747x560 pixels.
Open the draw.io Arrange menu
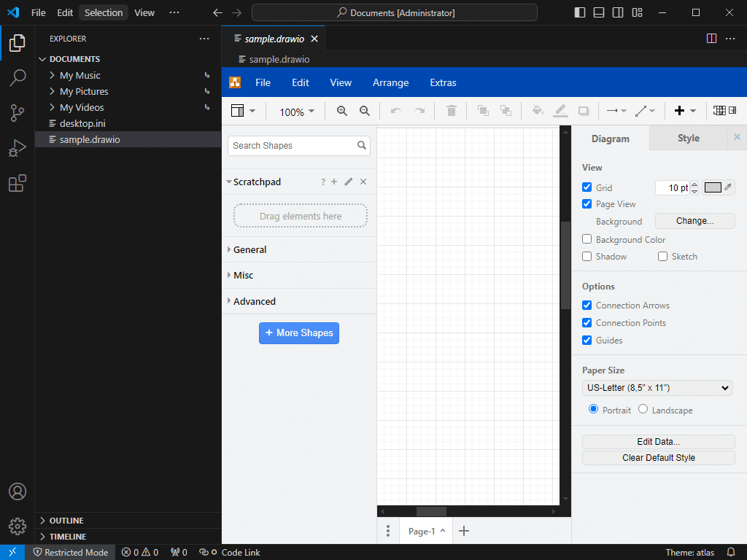point(391,82)
